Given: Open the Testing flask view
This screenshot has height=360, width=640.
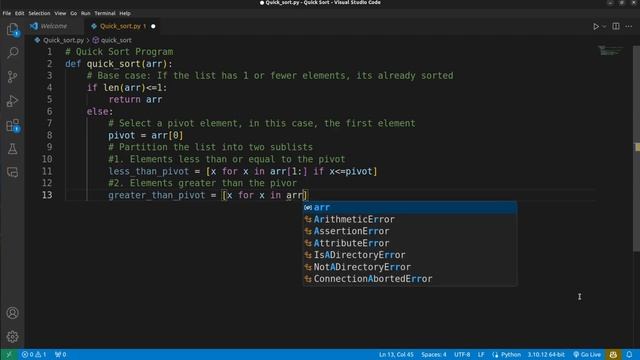Looking at the screenshot, I should [12, 149].
